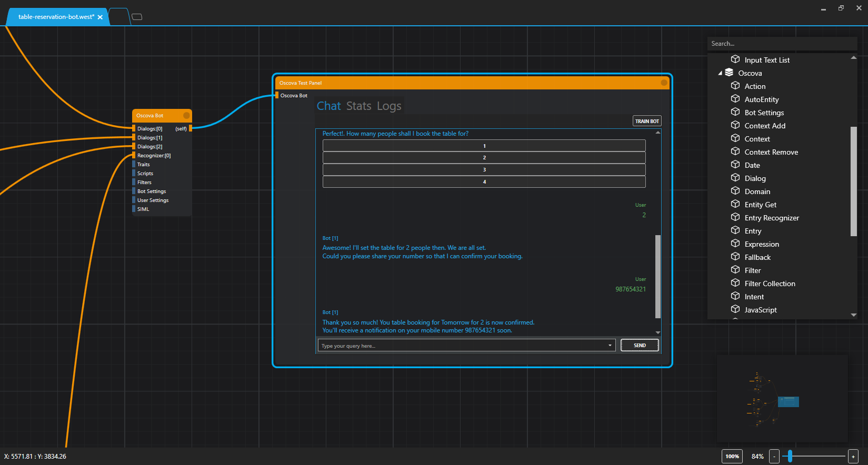The width and height of the screenshot is (868, 465).
Task: Click the chat scrollbar thumb
Action: [658, 276]
